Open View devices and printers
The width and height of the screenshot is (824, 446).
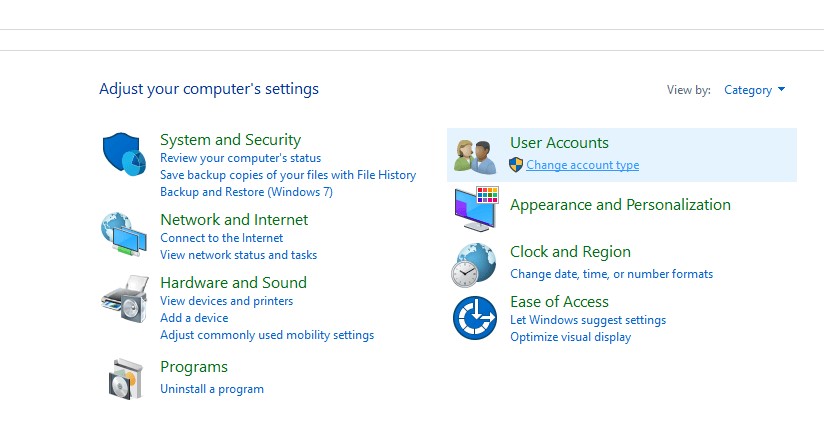[x=226, y=301]
